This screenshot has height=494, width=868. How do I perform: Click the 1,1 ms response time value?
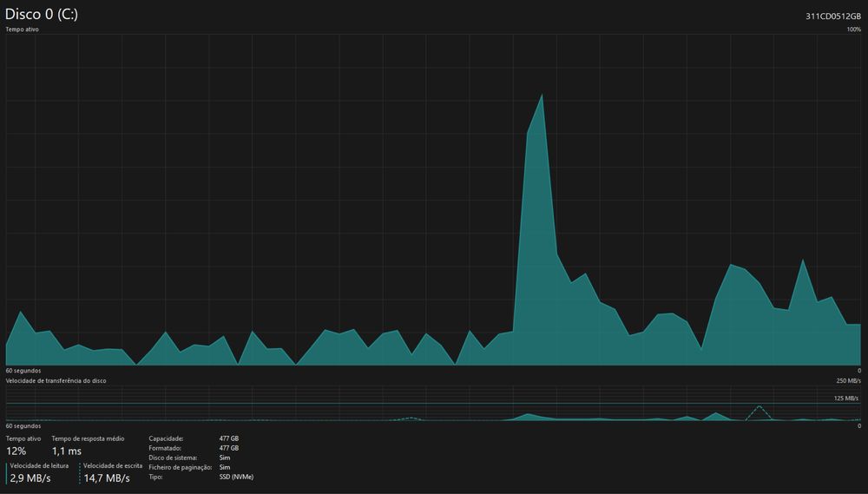coord(67,451)
